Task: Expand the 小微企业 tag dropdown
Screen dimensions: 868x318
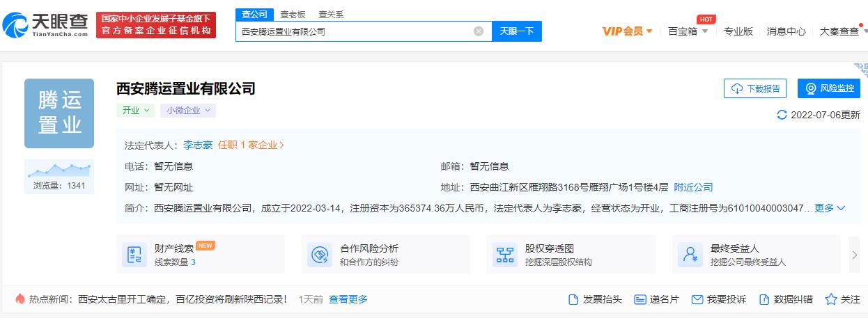Action: pos(187,111)
